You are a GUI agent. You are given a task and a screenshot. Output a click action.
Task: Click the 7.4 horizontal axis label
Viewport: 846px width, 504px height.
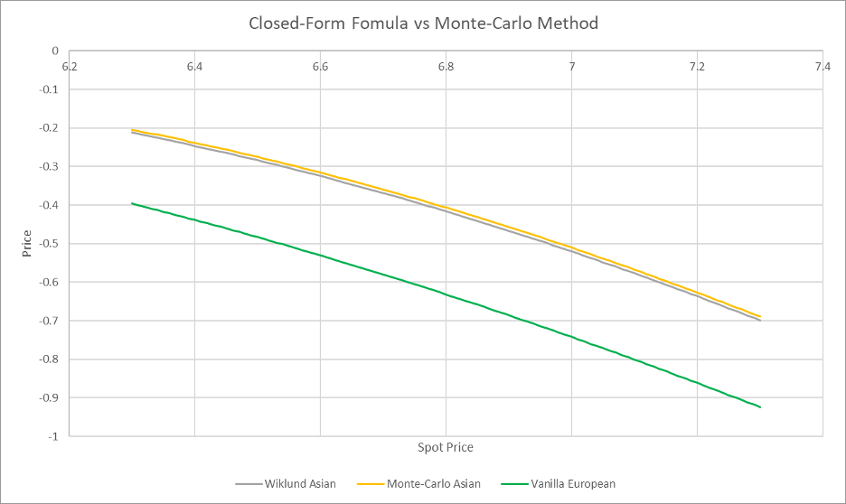[x=822, y=67]
